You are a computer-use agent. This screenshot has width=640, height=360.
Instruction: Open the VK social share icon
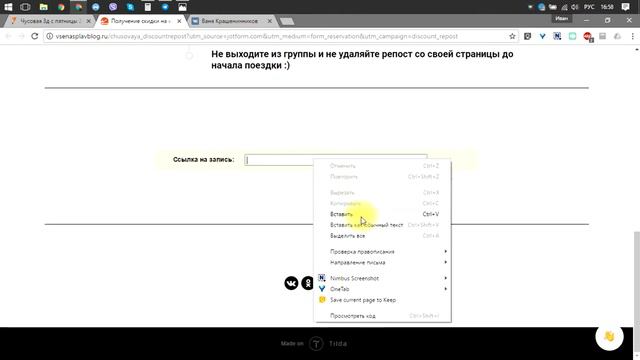[x=291, y=283]
